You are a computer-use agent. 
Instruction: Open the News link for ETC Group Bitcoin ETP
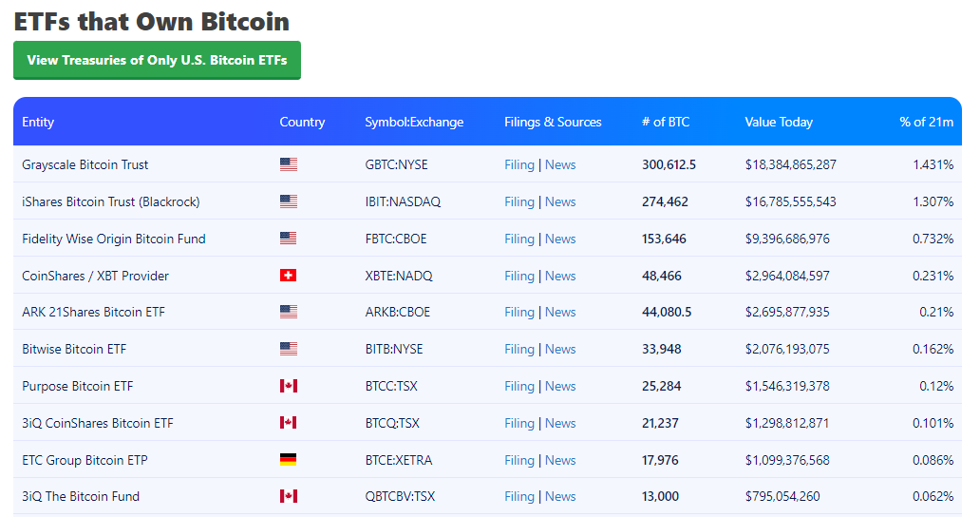point(560,460)
